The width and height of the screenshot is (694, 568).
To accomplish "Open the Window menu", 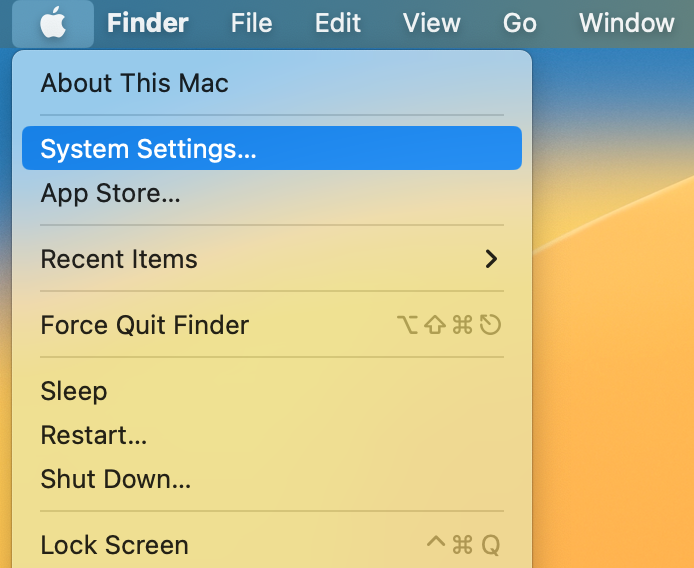I will tap(627, 23).
